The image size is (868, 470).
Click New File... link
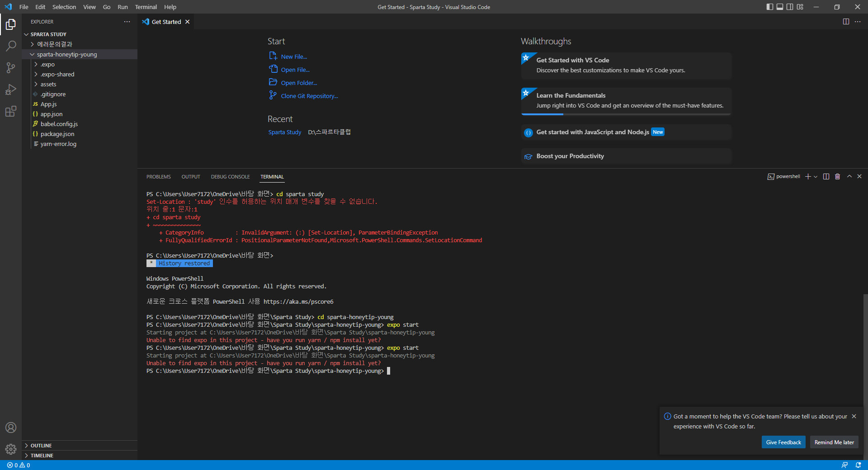pos(288,56)
